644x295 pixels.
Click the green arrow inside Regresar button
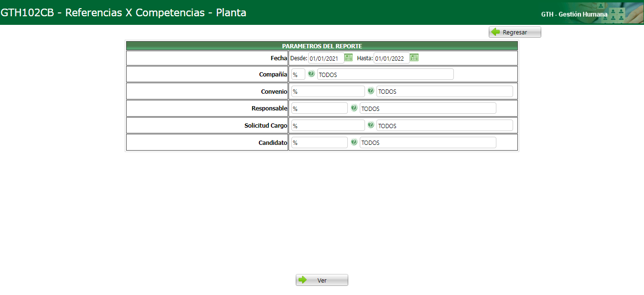[496, 32]
